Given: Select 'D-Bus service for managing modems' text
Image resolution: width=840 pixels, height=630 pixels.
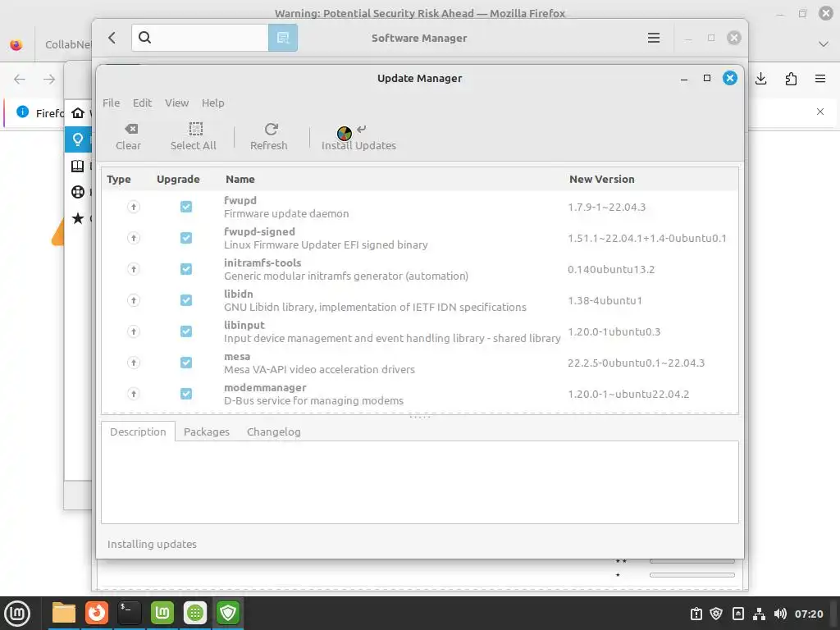Looking at the screenshot, I should click(x=313, y=400).
